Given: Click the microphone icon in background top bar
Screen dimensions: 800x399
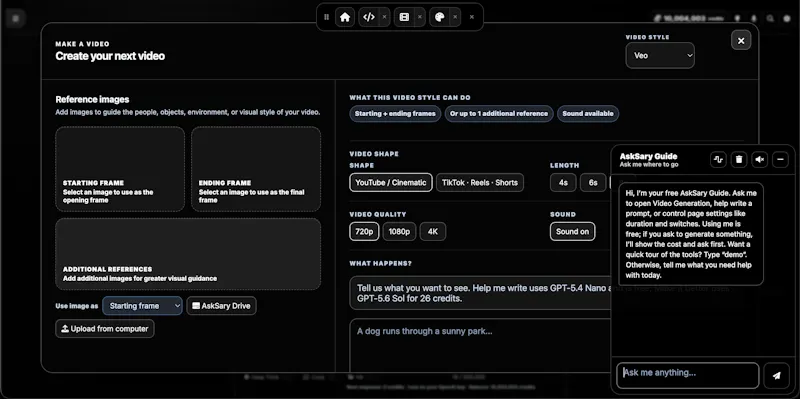Looking at the screenshot, I should pyautogui.click(x=754, y=18).
